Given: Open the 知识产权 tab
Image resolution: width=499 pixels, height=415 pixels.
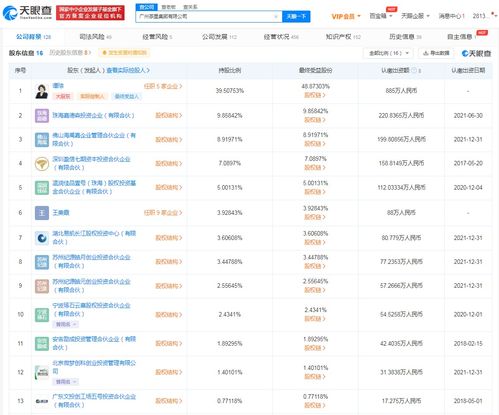Looking at the screenshot, I should [343, 37].
